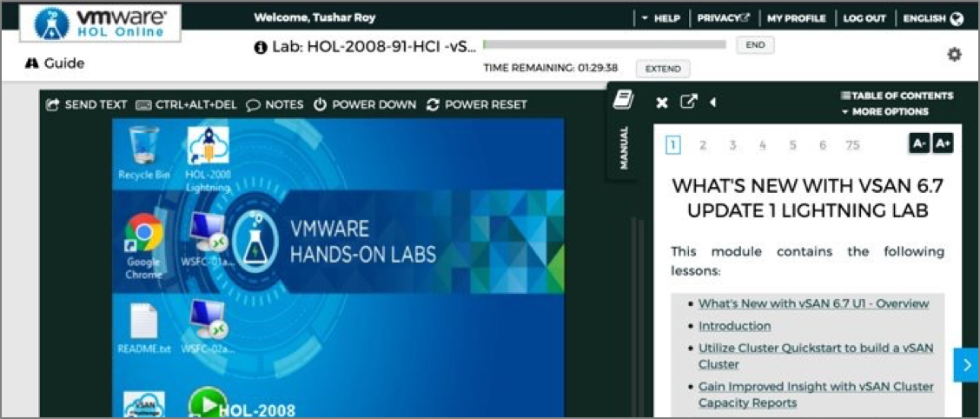Viewport: 980px width, 419px height.
Task: Increase manual font size with A+
Action: (943, 143)
